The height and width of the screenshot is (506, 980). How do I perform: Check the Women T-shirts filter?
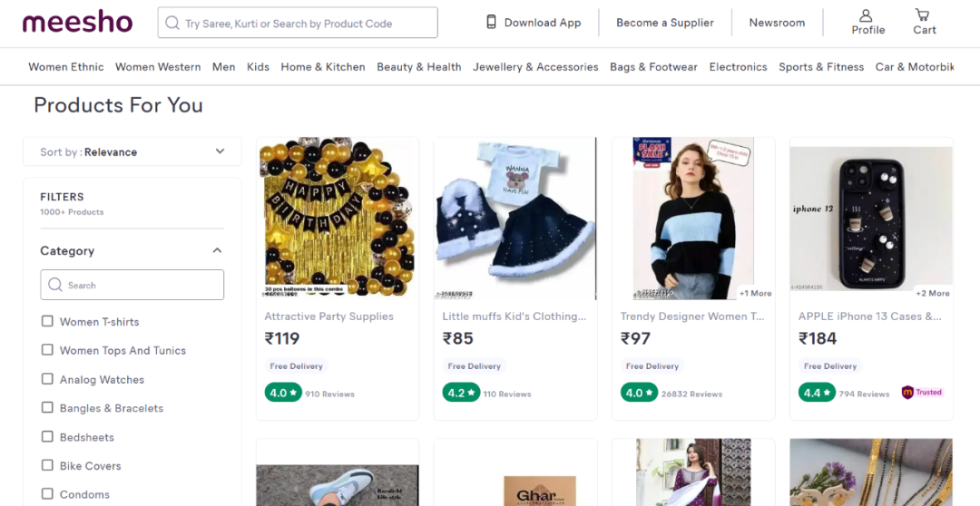click(x=47, y=321)
